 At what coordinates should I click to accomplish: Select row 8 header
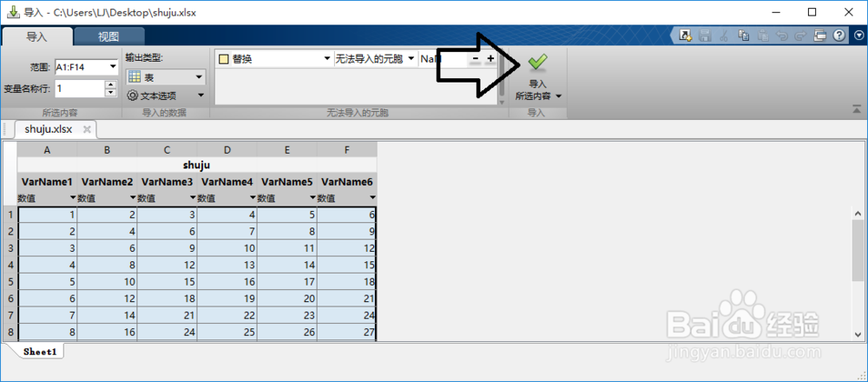tap(10, 331)
